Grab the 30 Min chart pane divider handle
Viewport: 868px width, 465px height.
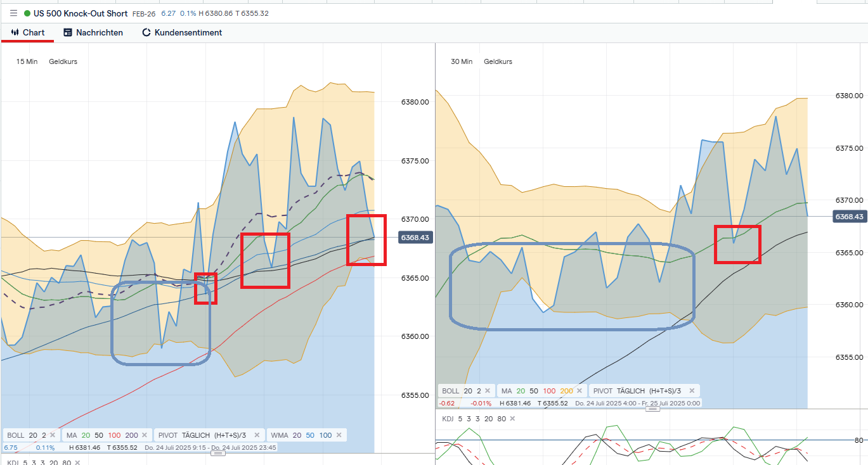pyautogui.click(x=652, y=409)
